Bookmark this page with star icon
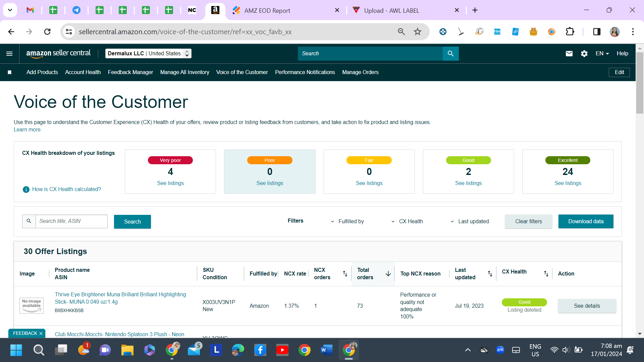Viewport: 644px width, 362px height. [418, 32]
